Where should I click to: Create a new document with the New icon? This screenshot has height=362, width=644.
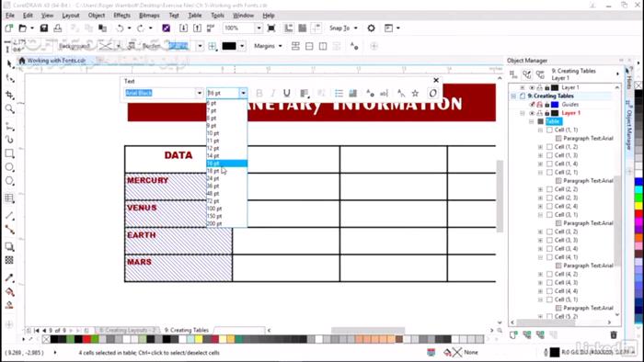click(x=8, y=28)
